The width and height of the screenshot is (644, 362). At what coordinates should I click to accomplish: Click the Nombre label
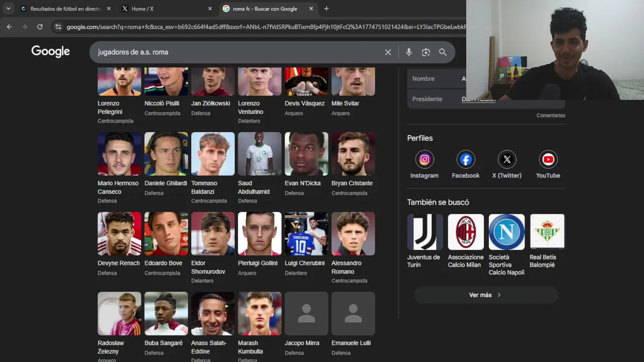pos(423,79)
